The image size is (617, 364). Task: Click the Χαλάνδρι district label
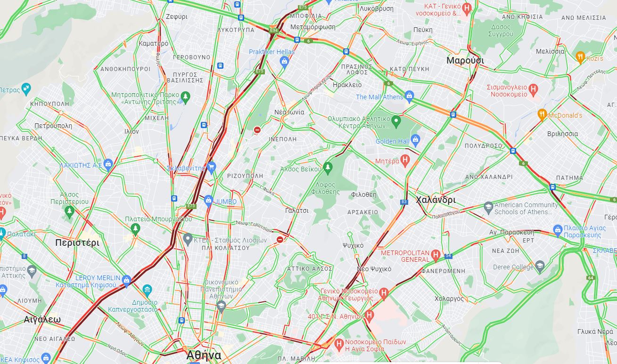pyautogui.click(x=436, y=200)
